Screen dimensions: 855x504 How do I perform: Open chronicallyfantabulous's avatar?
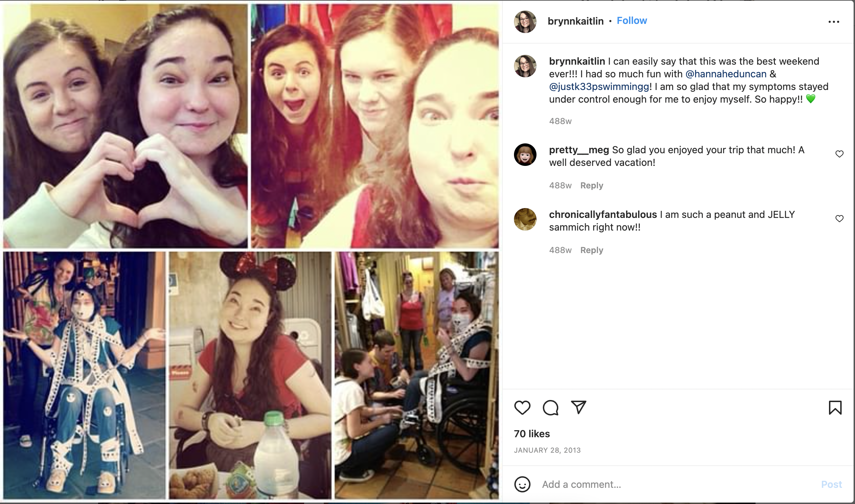point(525,219)
